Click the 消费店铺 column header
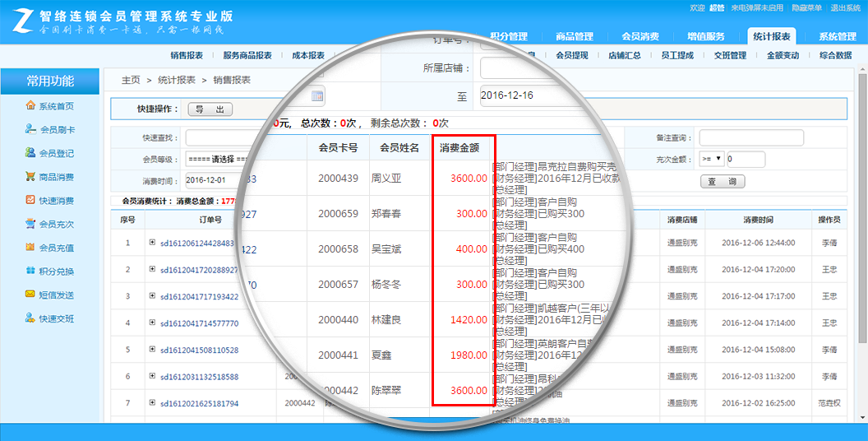This screenshot has height=441, width=868. (x=682, y=220)
